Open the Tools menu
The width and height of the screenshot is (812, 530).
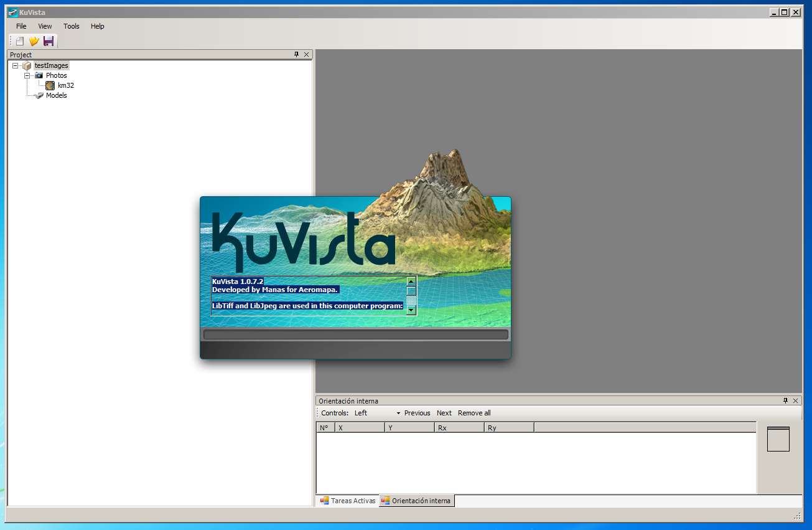pyautogui.click(x=72, y=26)
